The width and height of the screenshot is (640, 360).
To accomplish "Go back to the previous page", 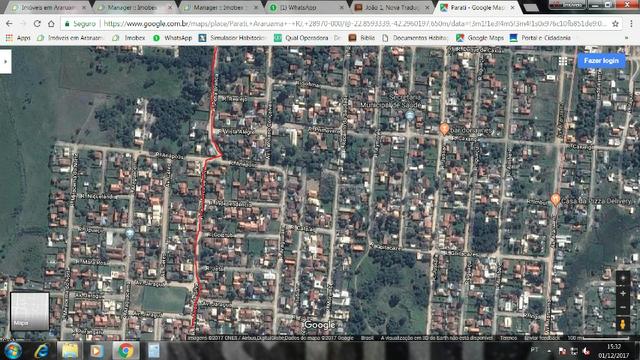I will [9, 24].
